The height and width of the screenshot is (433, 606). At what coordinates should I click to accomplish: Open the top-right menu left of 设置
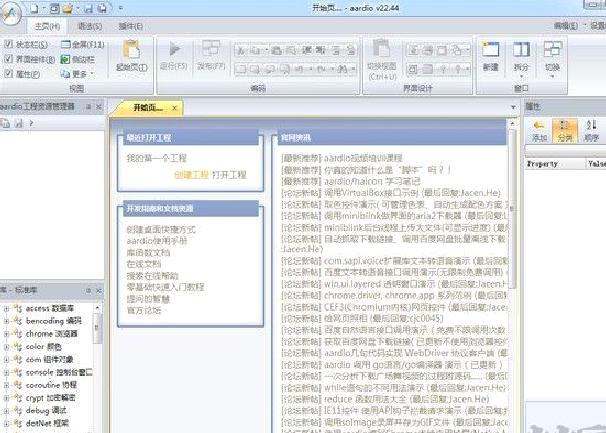568,26
